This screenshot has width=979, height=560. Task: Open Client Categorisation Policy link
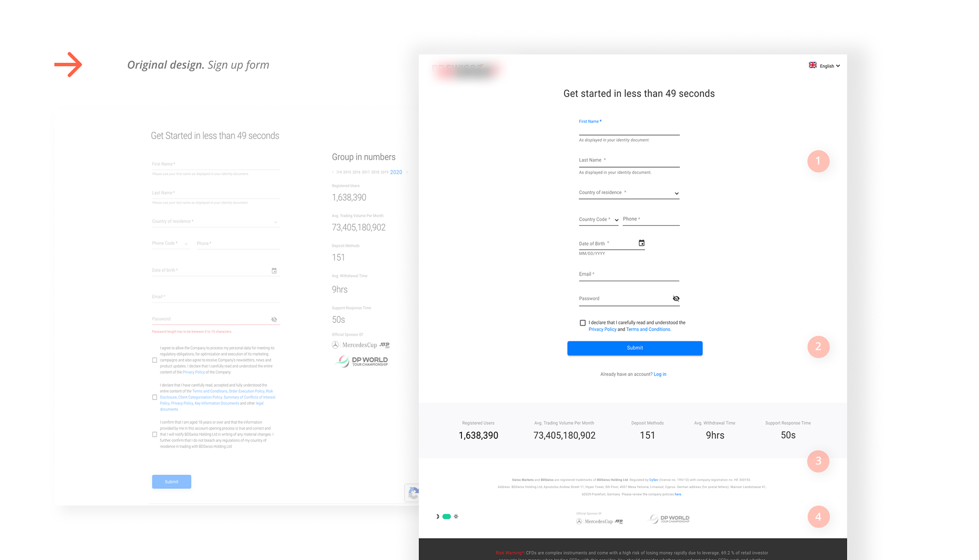(200, 397)
